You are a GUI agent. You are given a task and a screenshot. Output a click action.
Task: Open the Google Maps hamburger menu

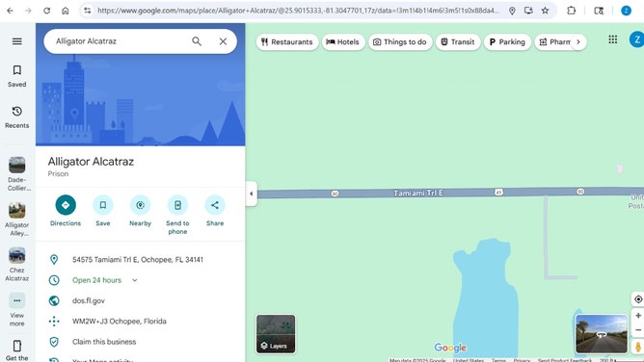click(x=16, y=41)
